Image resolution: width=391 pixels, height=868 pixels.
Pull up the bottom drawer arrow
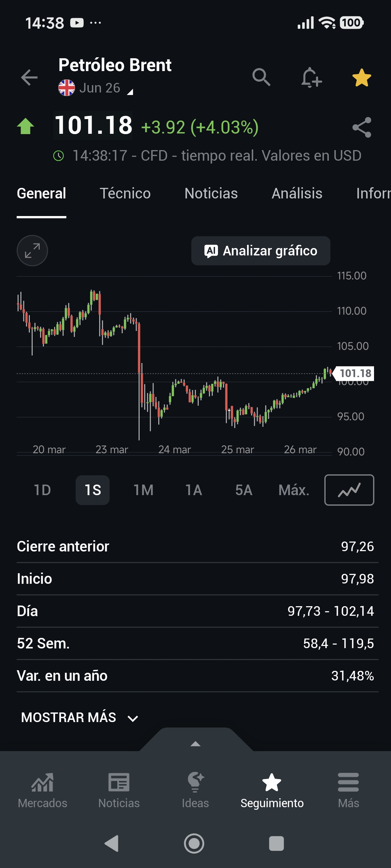click(x=196, y=743)
